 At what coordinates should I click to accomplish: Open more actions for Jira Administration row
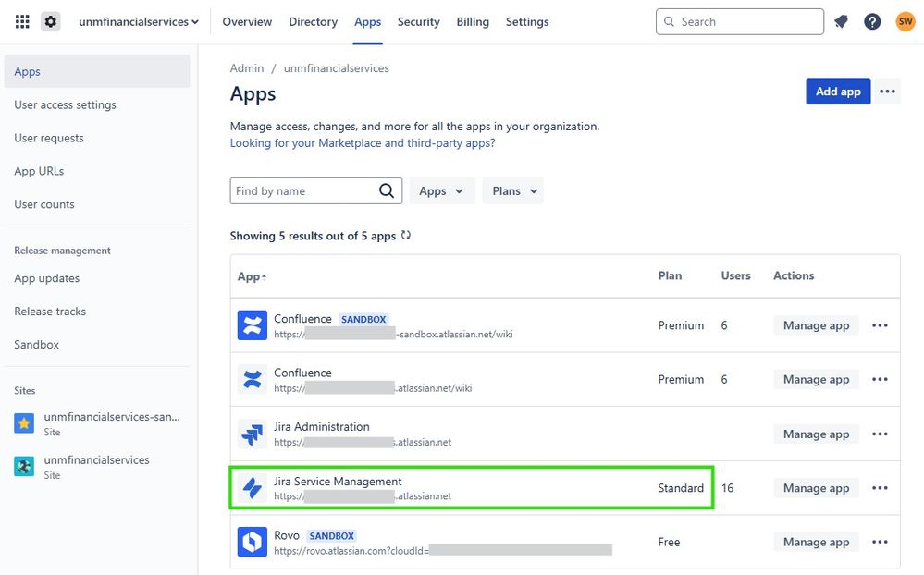(x=880, y=434)
